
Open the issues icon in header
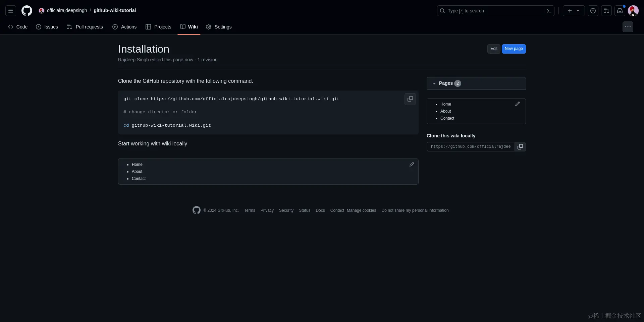click(x=593, y=11)
